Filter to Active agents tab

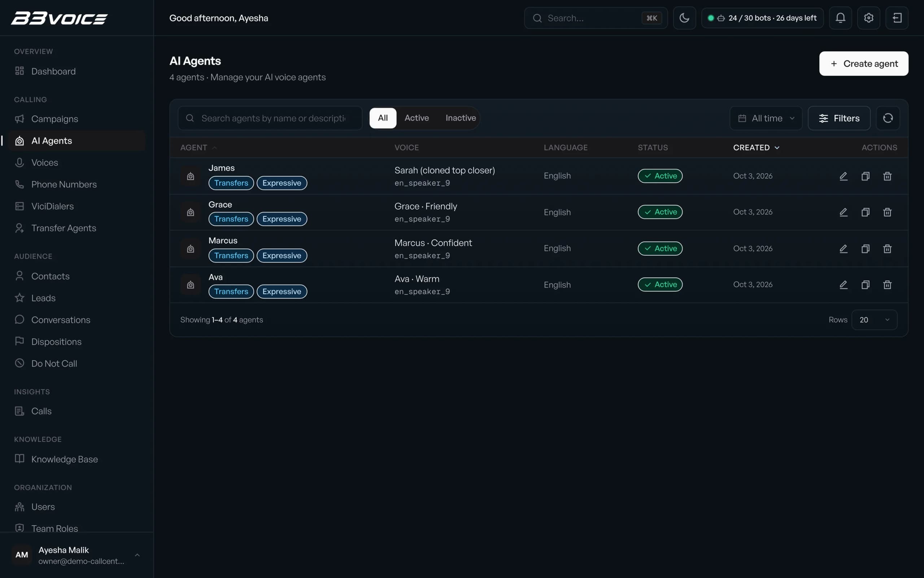pos(417,118)
